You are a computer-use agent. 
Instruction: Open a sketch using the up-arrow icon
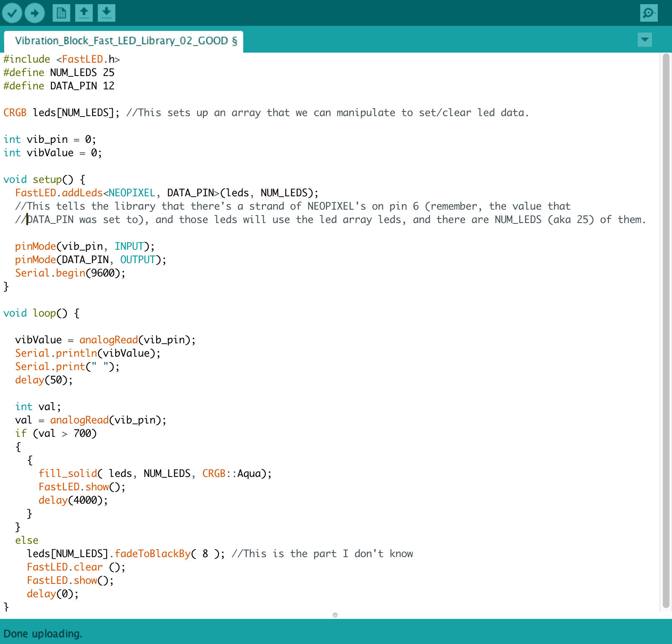tap(84, 13)
